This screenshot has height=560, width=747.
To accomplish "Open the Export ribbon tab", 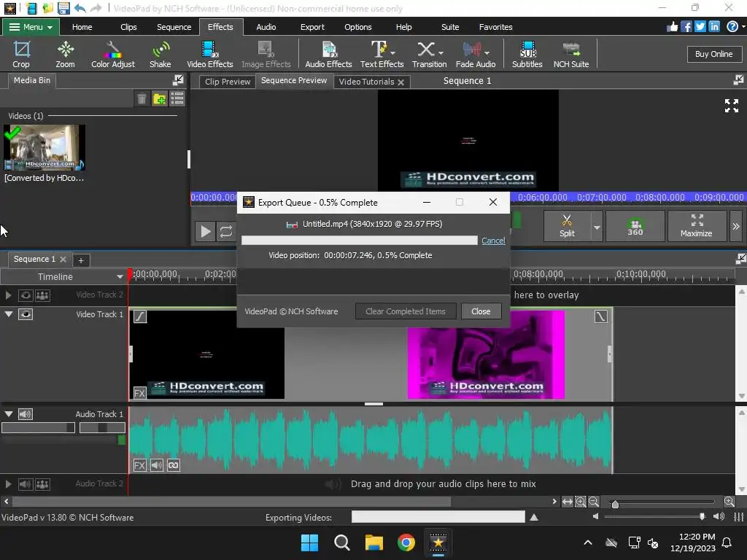I will [312, 27].
